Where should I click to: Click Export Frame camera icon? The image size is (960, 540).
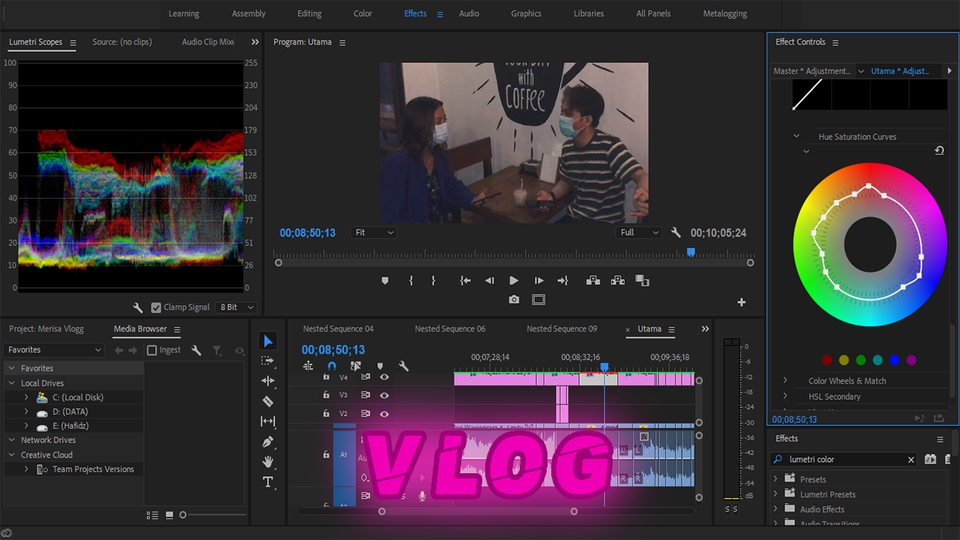tap(514, 299)
